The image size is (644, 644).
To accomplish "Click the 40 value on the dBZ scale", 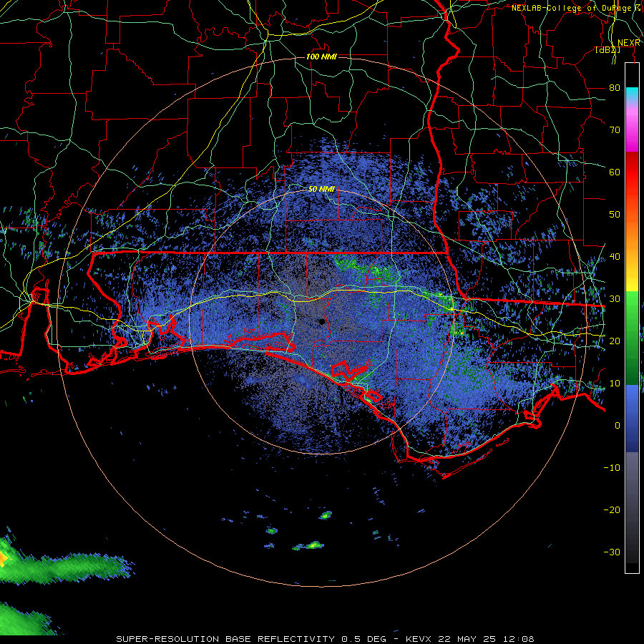I will (x=615, y=257).
